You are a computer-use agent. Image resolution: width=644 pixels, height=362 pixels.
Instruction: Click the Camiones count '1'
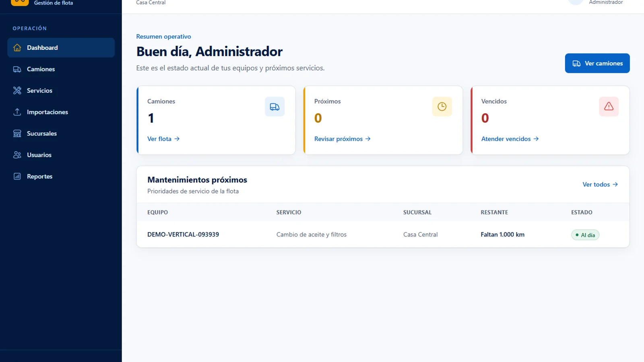coord(151,118)
